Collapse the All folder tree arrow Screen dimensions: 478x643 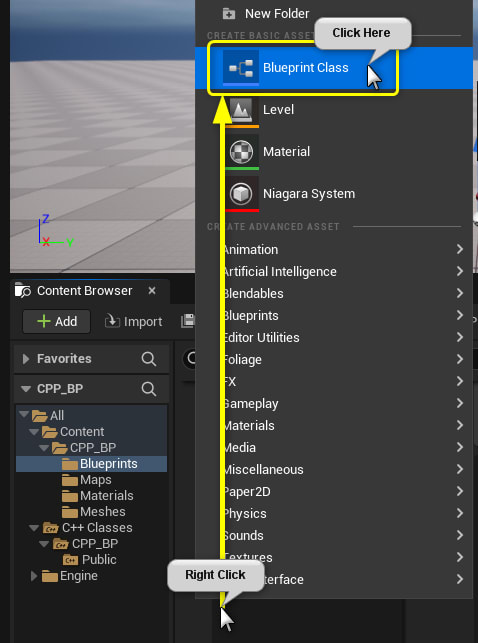24,415
